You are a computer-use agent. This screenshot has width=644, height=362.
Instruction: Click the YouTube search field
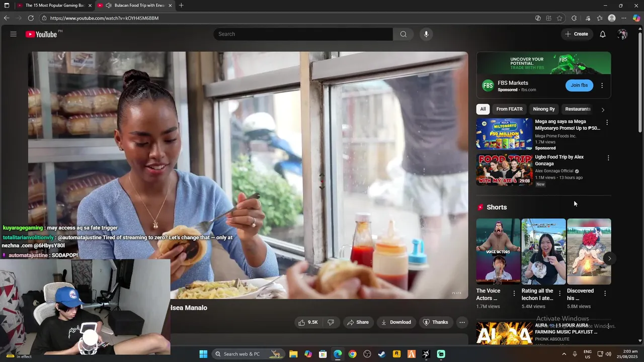click(x=303, y=34)
